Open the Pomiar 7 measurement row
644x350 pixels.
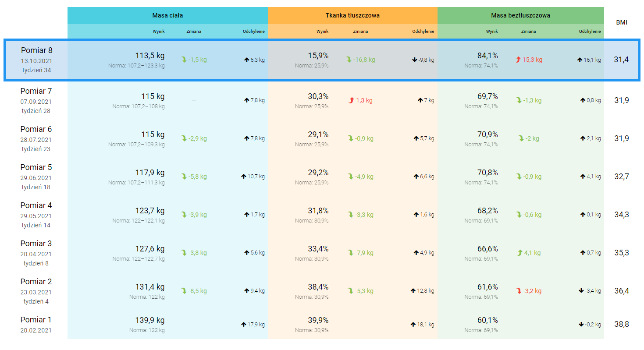322,100
